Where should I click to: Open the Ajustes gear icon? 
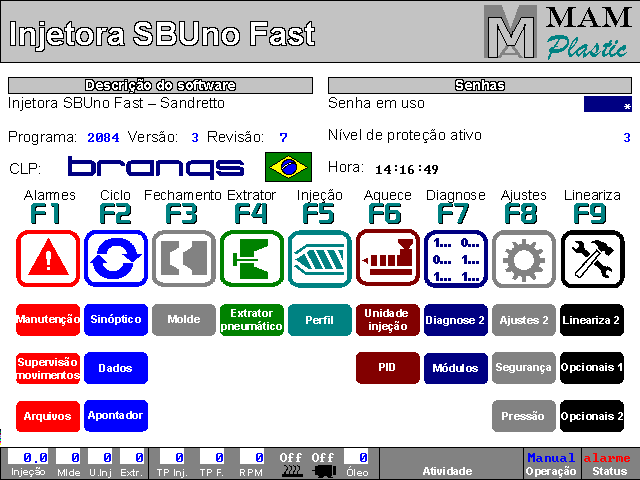[x=524, y=258]
